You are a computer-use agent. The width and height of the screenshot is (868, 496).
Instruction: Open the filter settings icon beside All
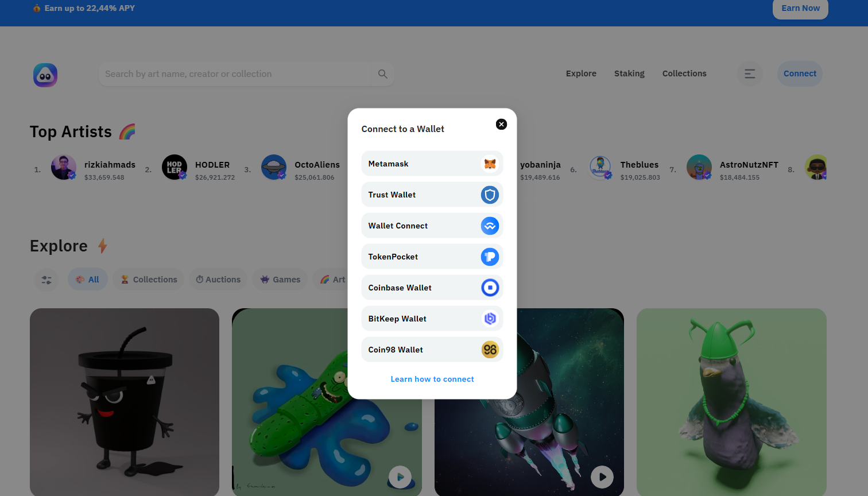coord(46,280)
